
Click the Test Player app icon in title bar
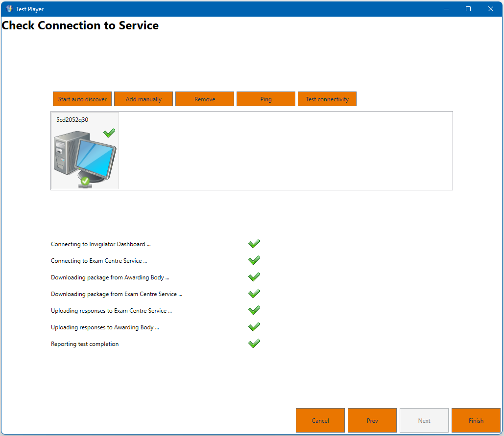[9, 9]
